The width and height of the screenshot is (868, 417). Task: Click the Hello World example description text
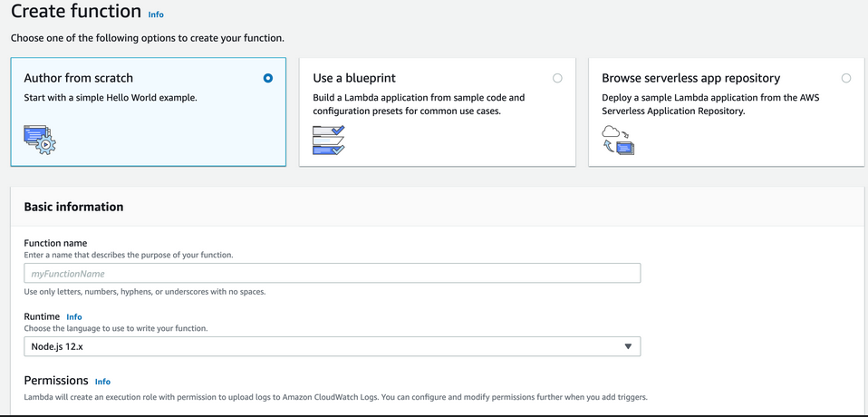point(111,98)
